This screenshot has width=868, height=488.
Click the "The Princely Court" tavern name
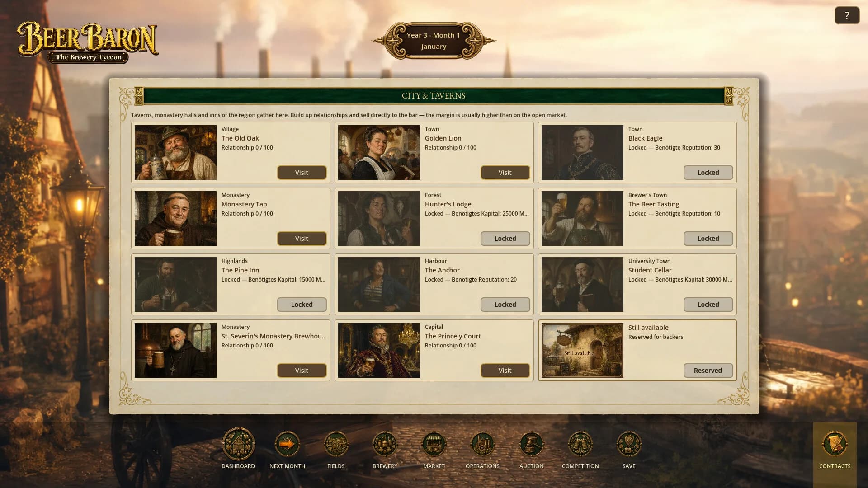point(453,336)
